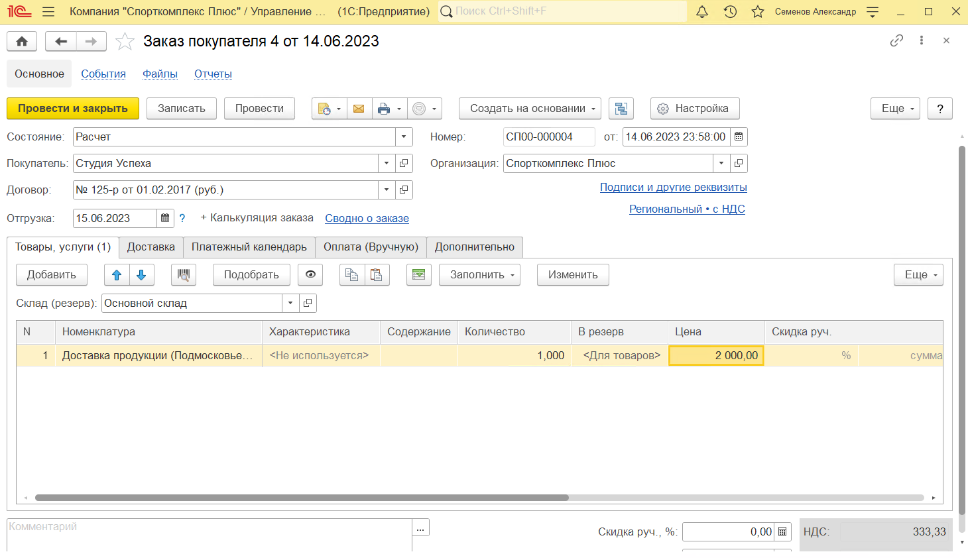Viewport: 968px width, 560px height.
Task: Copy rows with the copy icon
Action: pyautogui.click(x=352, y=275)
